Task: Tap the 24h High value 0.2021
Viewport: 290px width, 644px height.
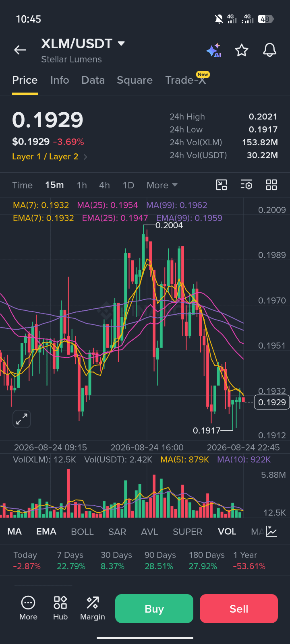Action: click(263, 117)
